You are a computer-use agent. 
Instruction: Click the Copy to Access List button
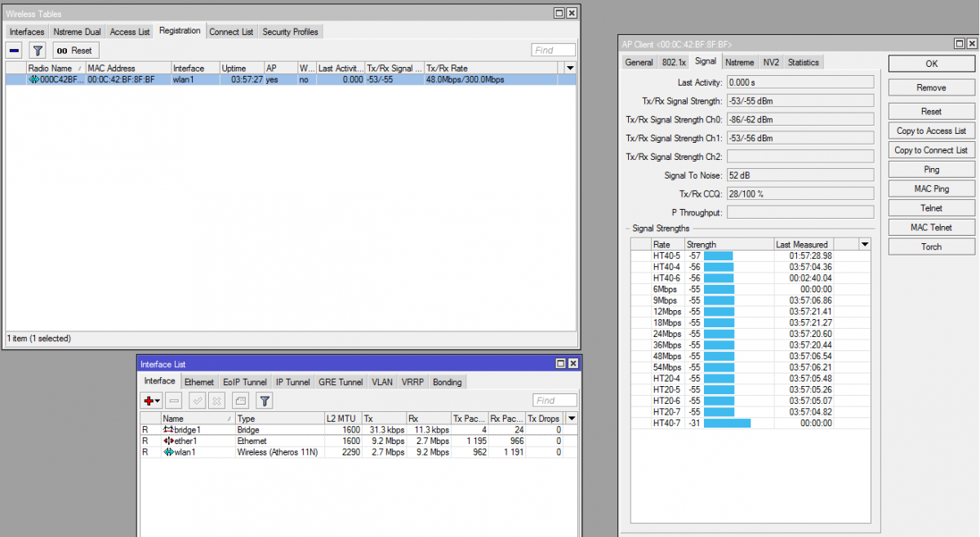(931, 131)
